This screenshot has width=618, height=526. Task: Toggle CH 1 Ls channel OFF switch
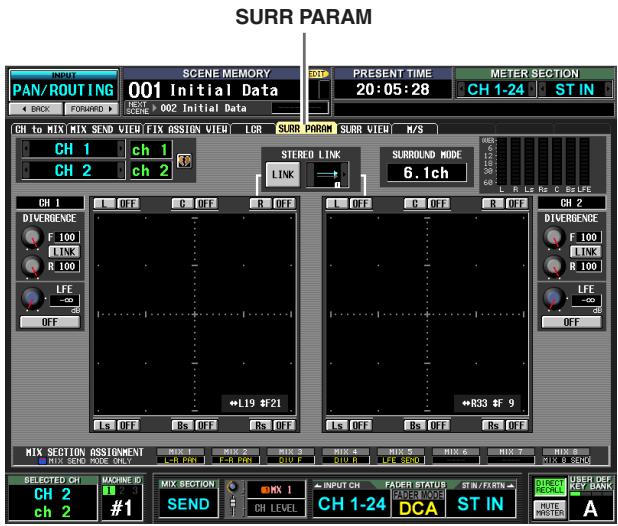click(128, 426)
